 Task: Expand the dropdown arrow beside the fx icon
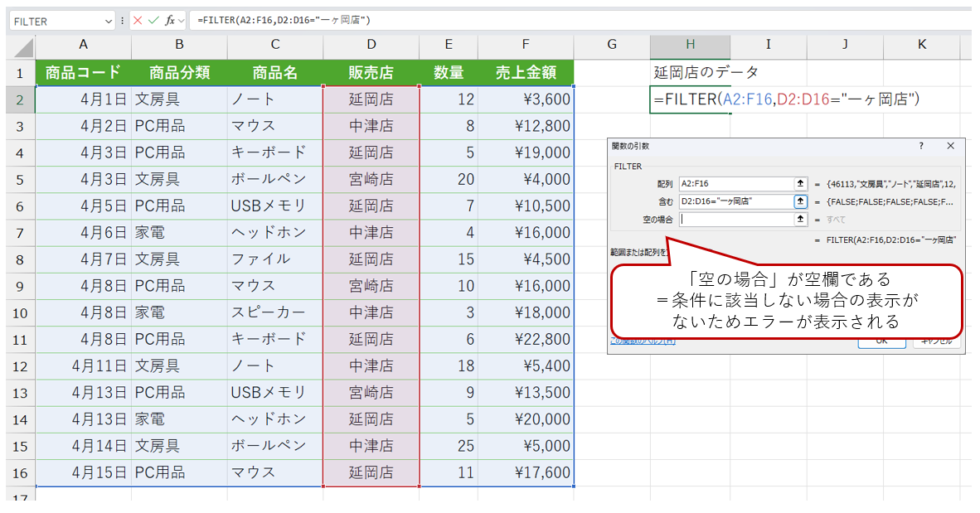point(182,21)
